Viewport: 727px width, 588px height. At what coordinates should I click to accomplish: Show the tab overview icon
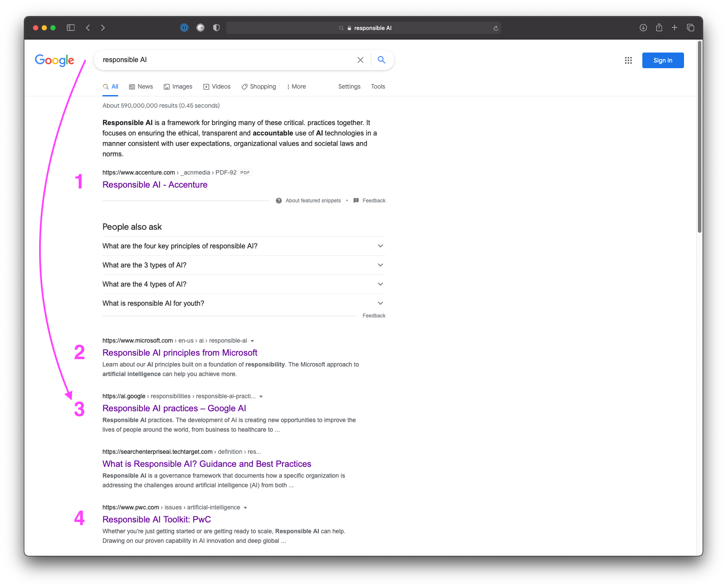(691, 28)
